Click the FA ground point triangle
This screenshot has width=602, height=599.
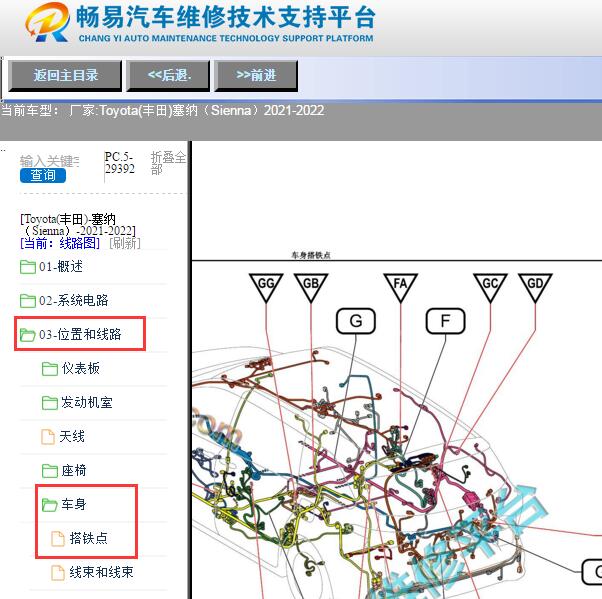click(400, 287)
